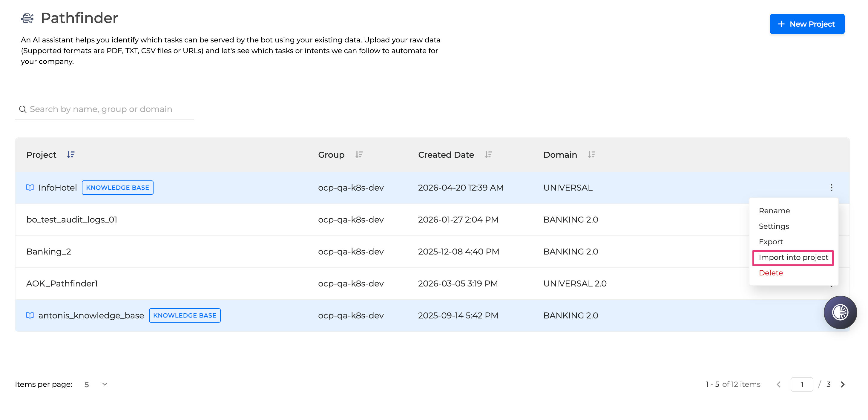868x420 pixels.
Task: Click the page number input box
Action: (x=802, y=385)
